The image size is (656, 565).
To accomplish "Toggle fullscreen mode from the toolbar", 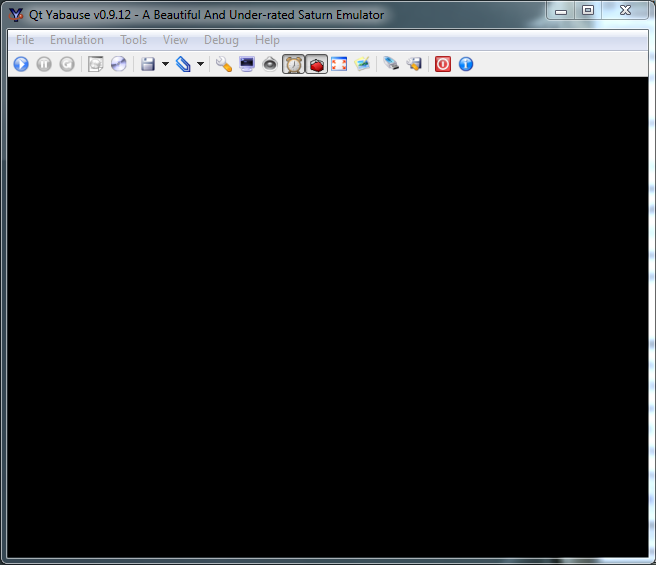I will point(339,64).
